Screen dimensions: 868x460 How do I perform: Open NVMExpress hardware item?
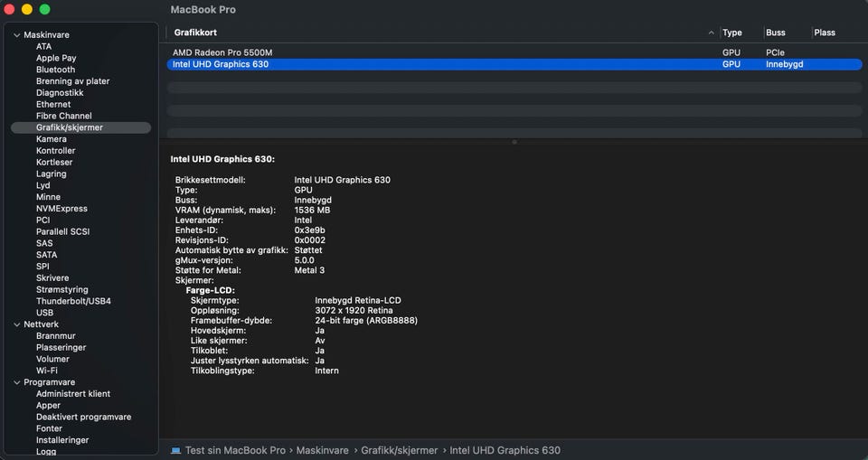pyautogui.click(x=61, y=209)
